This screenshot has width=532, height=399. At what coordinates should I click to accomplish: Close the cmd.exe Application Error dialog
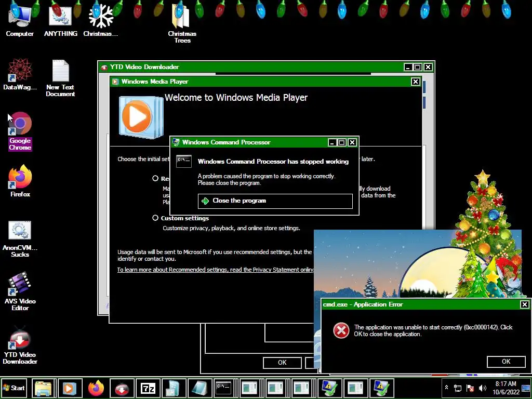tap(525, 304)
